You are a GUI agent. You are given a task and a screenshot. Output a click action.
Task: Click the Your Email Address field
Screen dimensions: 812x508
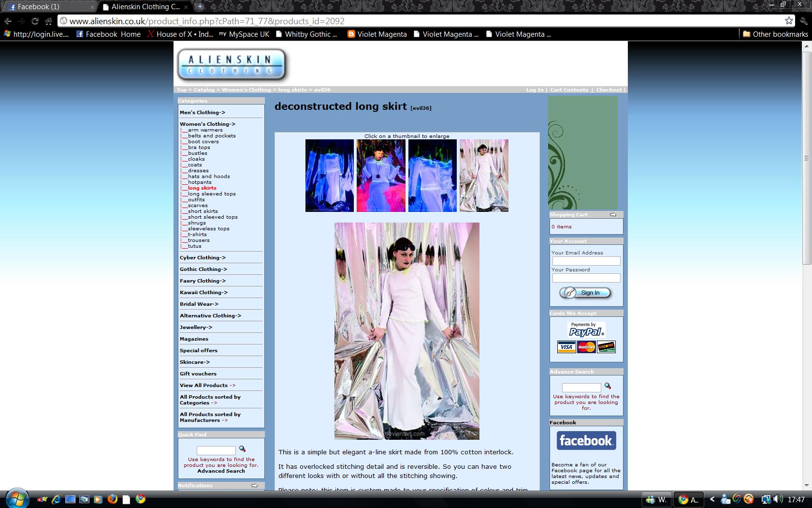click(586, 261)
